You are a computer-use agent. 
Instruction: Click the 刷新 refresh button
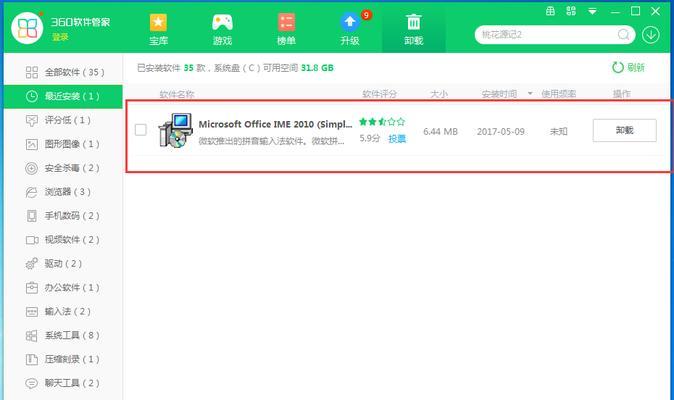coord(628,67)
